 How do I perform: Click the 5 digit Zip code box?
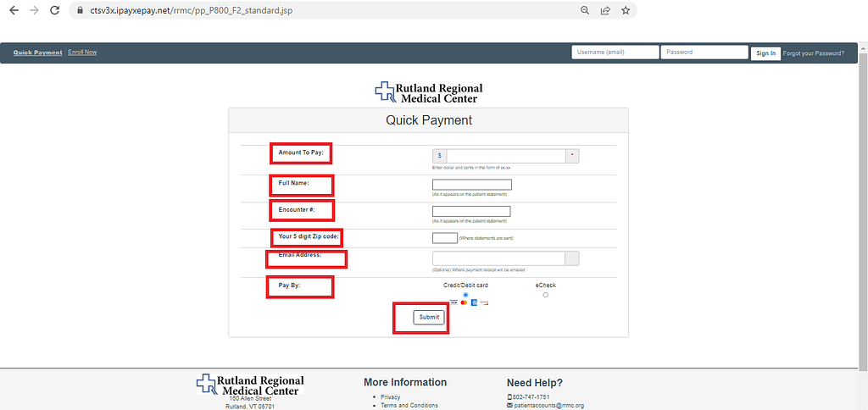pyautogui.click(x=444, y=238)
